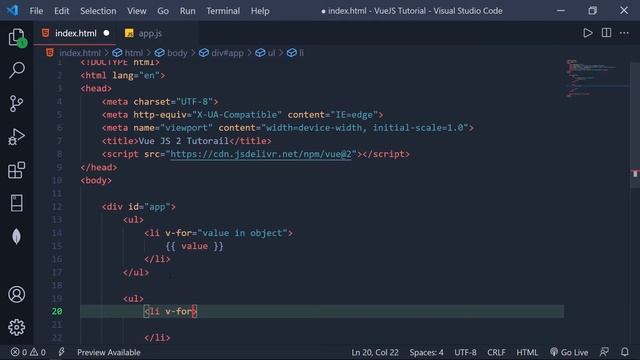This screenshot has height=360, width=640.
Task: Click the warnings count in status bar
Action: [38, 352]
